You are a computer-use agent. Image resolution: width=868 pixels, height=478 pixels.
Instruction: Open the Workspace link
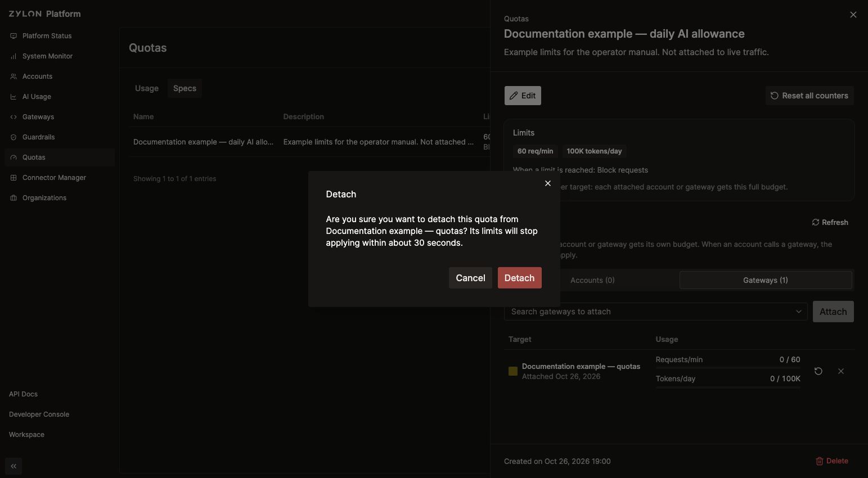click(x=26, y=435)
